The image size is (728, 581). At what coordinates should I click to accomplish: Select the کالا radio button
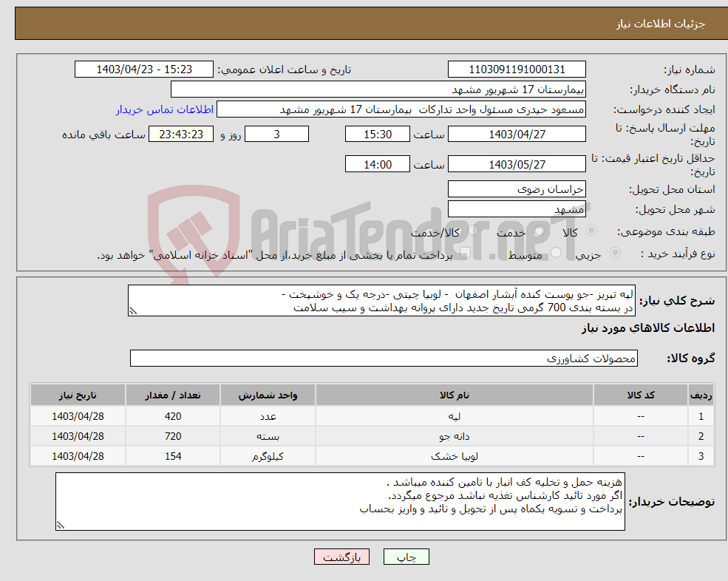(x=591, y=231)
